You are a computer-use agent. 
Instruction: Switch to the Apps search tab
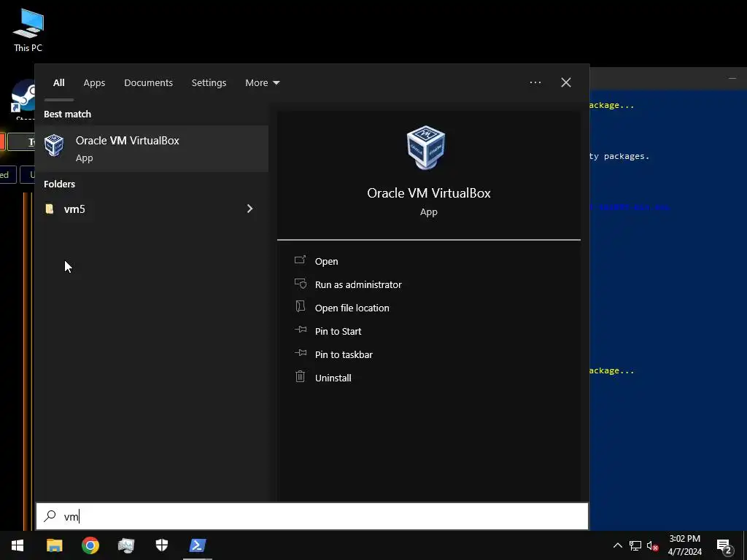[94, 83]
